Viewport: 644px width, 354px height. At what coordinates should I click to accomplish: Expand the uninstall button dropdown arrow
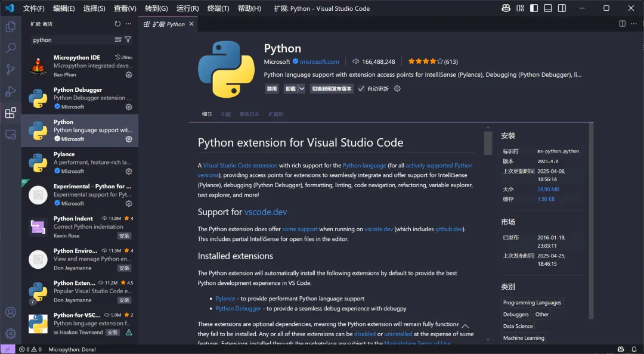coord(302,89)
